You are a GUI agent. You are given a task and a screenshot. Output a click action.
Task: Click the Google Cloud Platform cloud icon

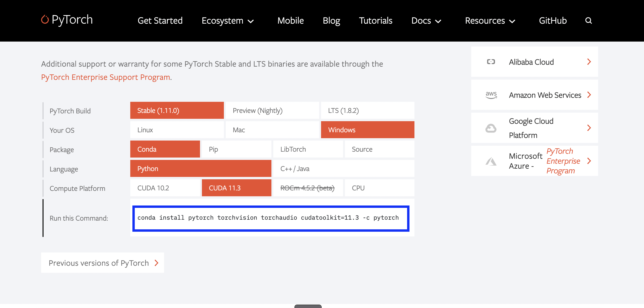click(x=491, y=128)
